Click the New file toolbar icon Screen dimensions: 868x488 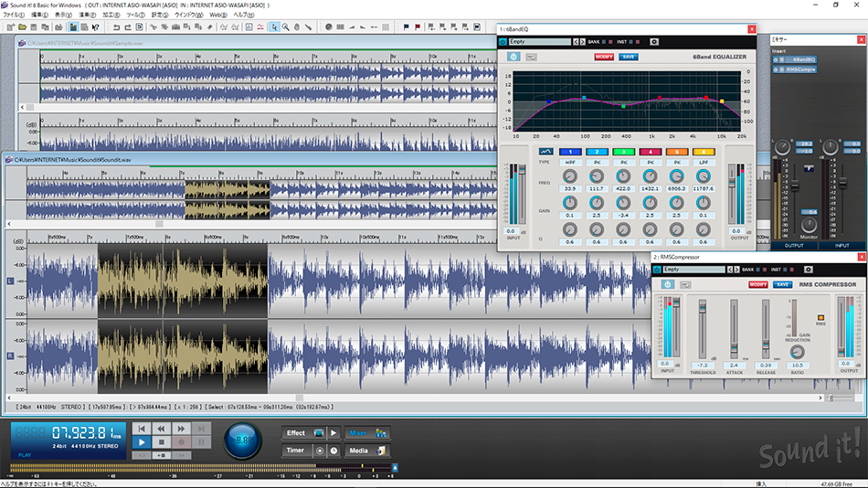11,27
